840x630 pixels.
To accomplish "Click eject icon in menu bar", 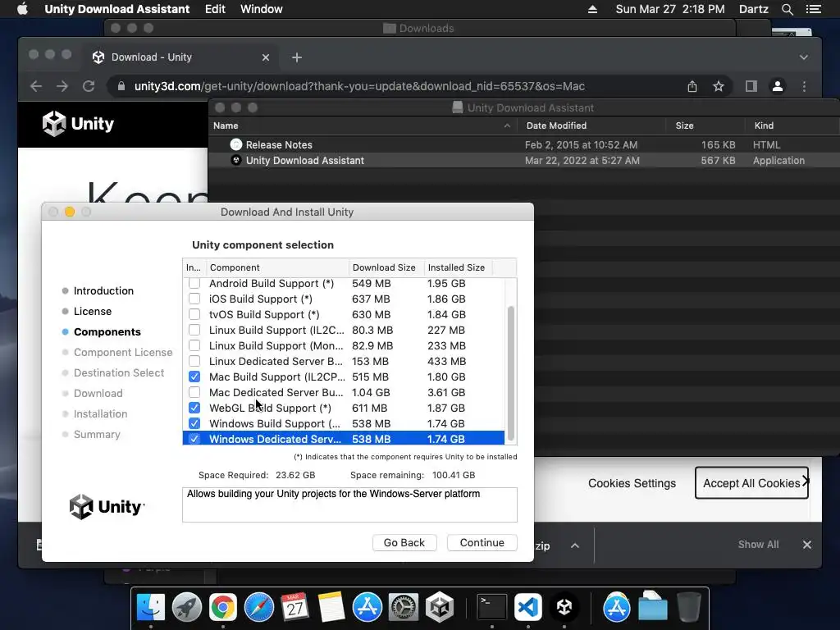I will click(592, 9).
